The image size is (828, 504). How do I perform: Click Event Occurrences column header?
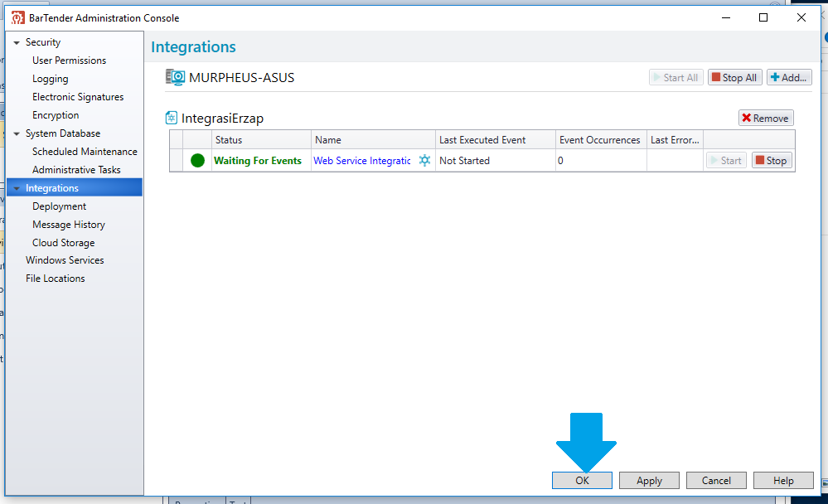[x=601, y=140]
